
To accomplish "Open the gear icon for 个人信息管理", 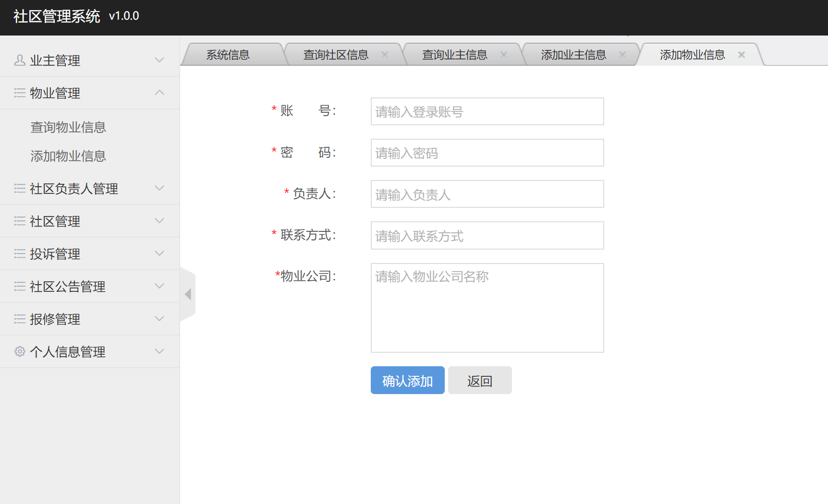I will pos(20,351).
